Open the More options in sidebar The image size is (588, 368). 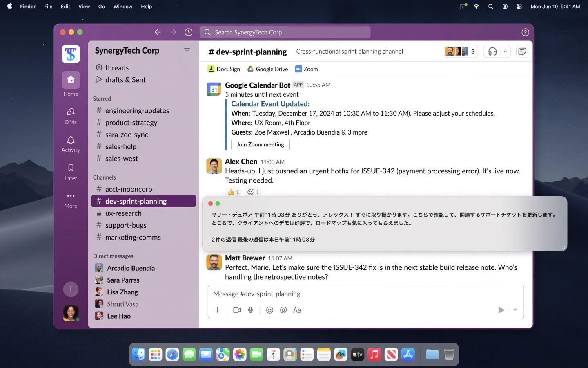[x=71, y=200]
